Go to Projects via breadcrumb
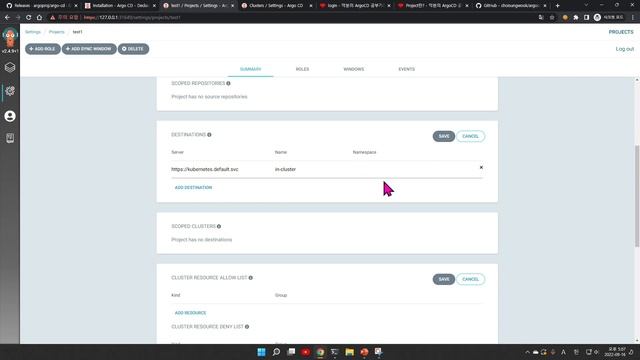Viewport: 640px width, 360px height. (57, 32)
